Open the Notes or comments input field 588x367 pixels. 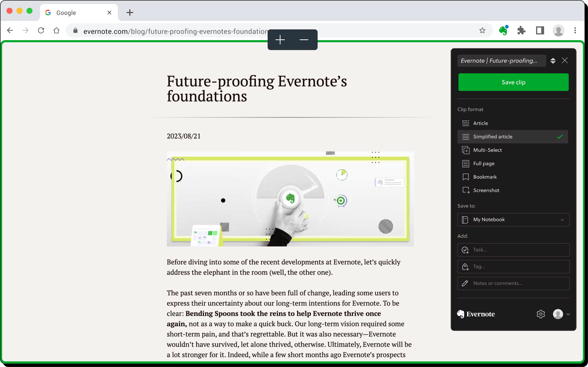[x=513, y=283]
